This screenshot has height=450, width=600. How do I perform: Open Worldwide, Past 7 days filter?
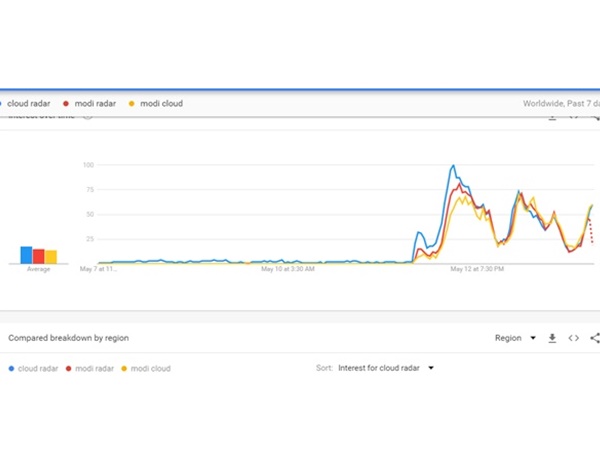(x=560, y=103)
